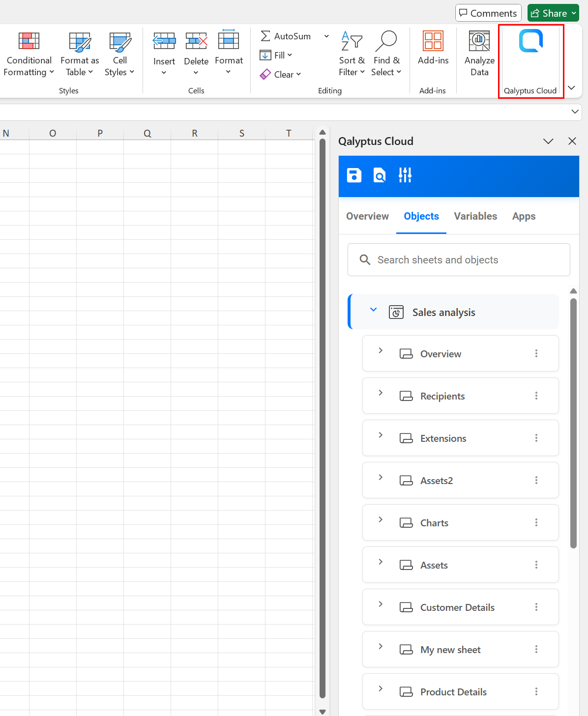Open the Cell Styles gallery
Screen dimensions: 588x716
click(x=119, y=54)
